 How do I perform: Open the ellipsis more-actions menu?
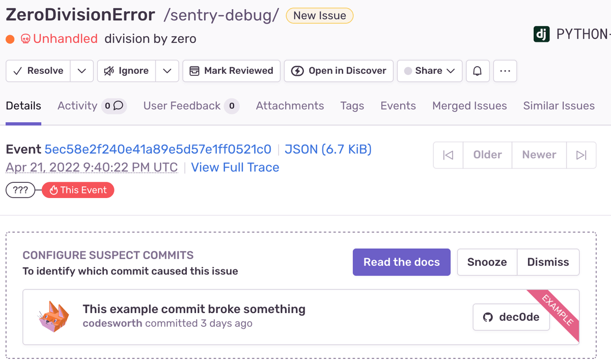[x=505, y=71]
